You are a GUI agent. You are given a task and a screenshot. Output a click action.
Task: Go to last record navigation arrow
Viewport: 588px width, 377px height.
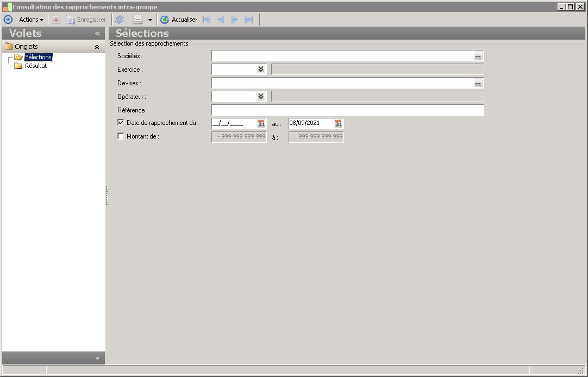(x=249, y=20)
